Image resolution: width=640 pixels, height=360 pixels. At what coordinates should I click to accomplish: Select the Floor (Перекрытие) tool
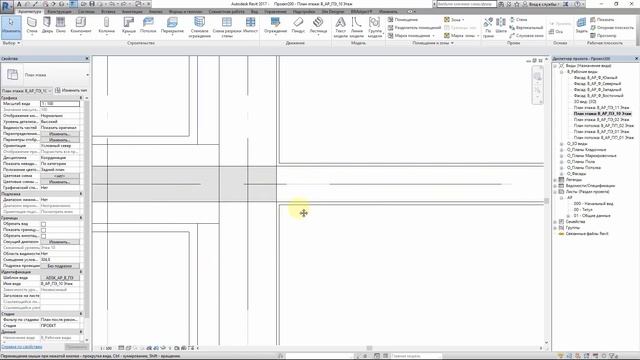coord(172,26)
